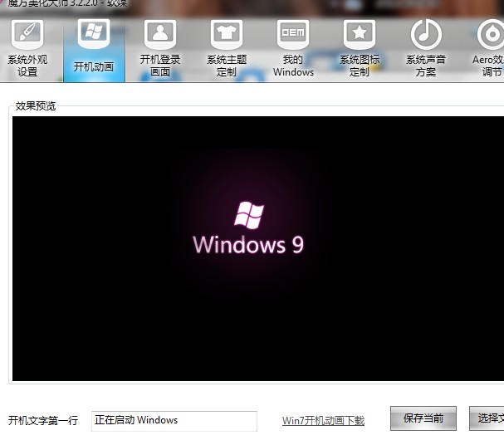Click the 开机文字第一行 label

click(x=43, y=420)
